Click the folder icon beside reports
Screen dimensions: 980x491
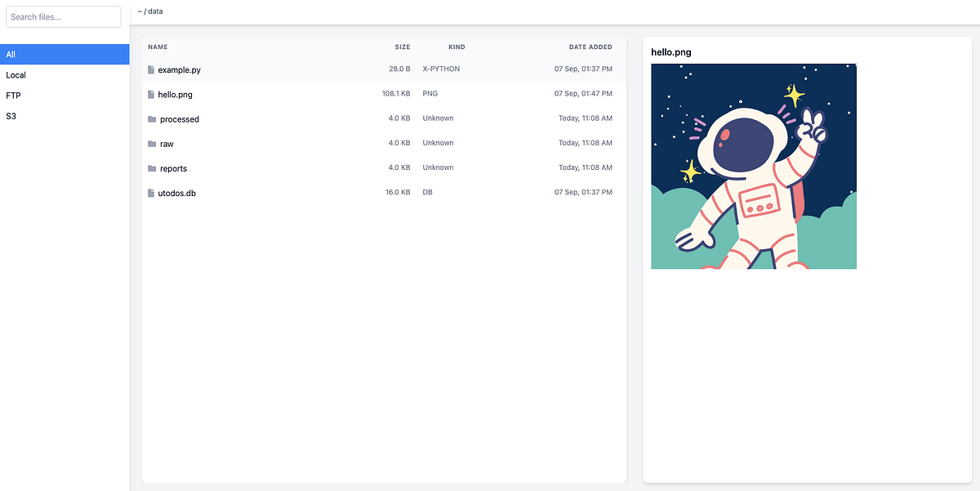pos(150,167)
